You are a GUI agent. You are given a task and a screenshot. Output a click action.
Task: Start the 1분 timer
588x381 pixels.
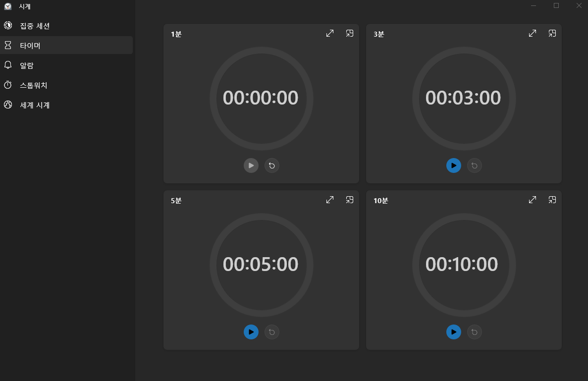[251, 165]
